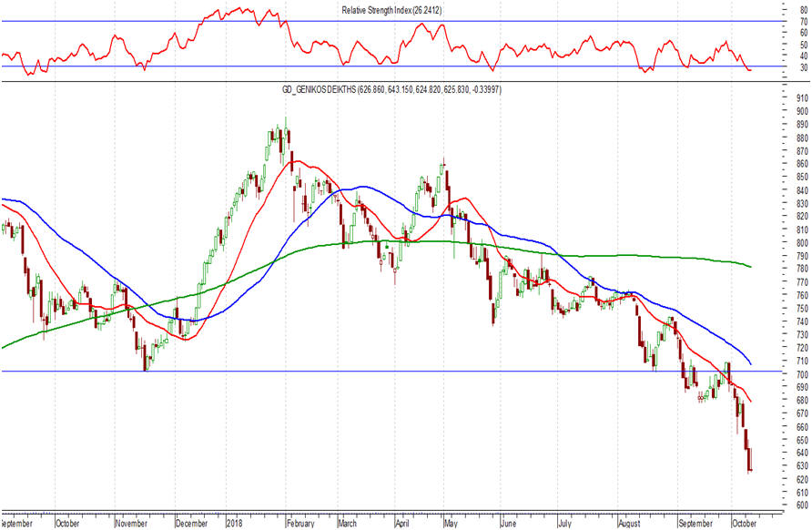This screenshot has width=812, height=530.
Task: Click the May label on the date axis
Action: pyautogui.click(x=451, y=524)
